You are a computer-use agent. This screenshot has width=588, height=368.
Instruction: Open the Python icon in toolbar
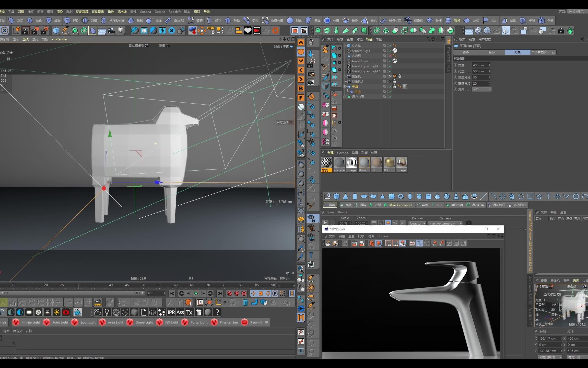450,31
